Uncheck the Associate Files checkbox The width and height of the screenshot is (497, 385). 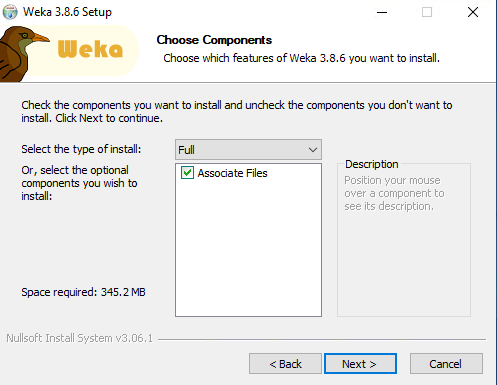(x=187, y=173)
